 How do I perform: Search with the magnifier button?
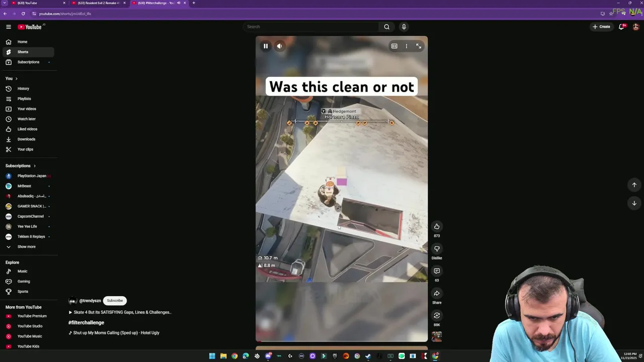tap(386, 27)
